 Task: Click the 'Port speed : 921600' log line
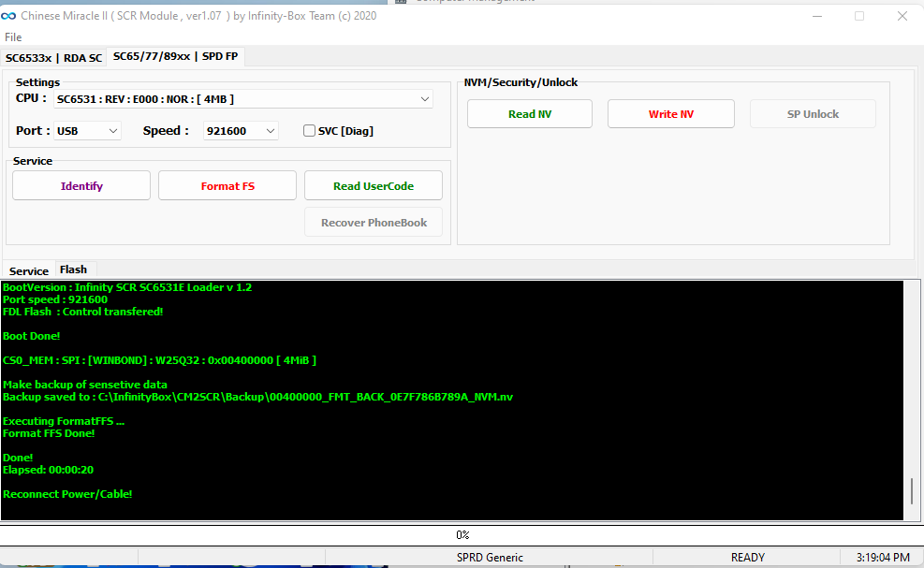(55, 299)
